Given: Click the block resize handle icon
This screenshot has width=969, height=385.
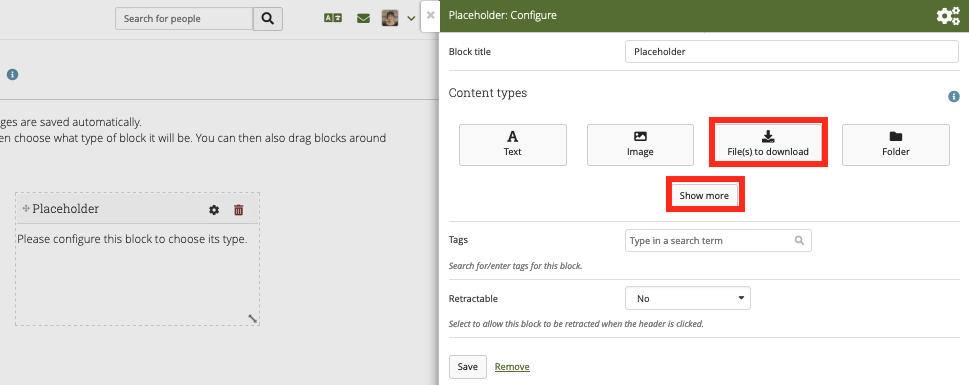Looking at the screenshot, I should pyautogui.click(x=253, y=318).
